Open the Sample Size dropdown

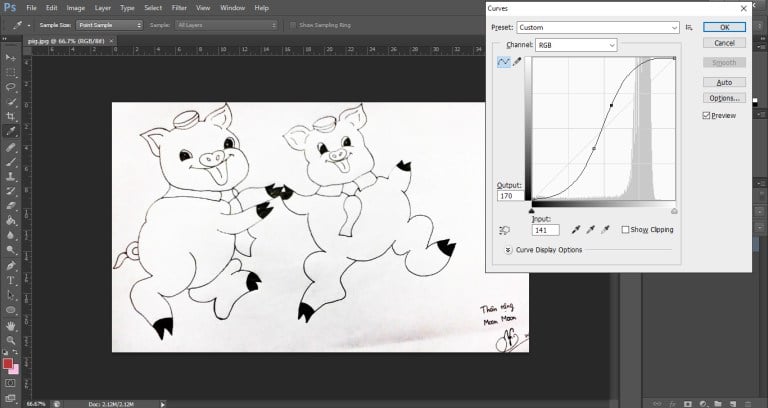coord(109,25)
